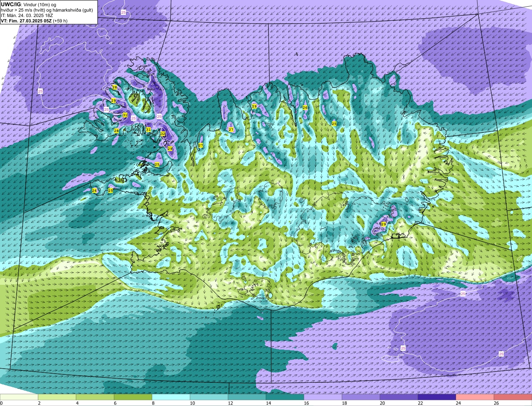
Task: Click the legend scale label "16"
Action: pyautogui.click(x=306, y=403)
